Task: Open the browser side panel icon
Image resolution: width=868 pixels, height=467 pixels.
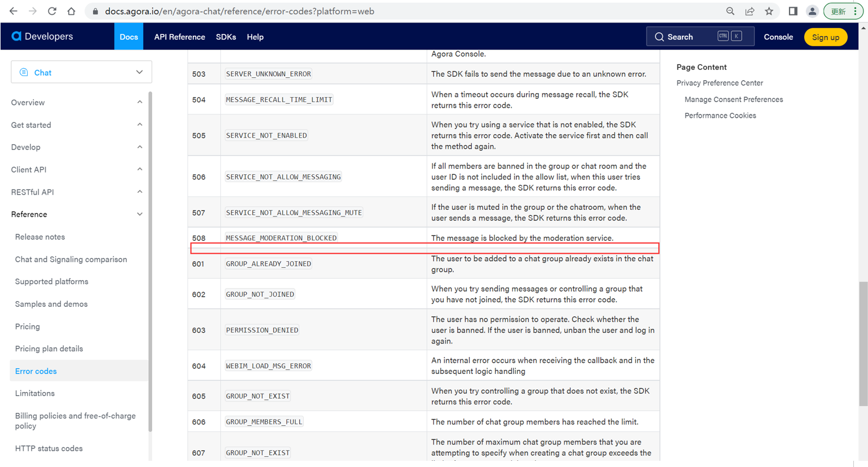Action: coord(793,11)
